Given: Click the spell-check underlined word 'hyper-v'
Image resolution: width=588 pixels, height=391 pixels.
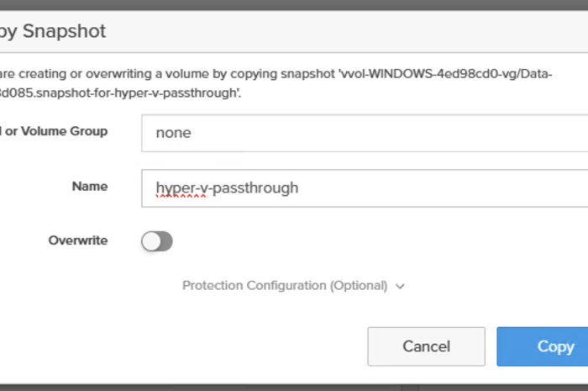Looking at the screenshot, I should pos(180,188).
